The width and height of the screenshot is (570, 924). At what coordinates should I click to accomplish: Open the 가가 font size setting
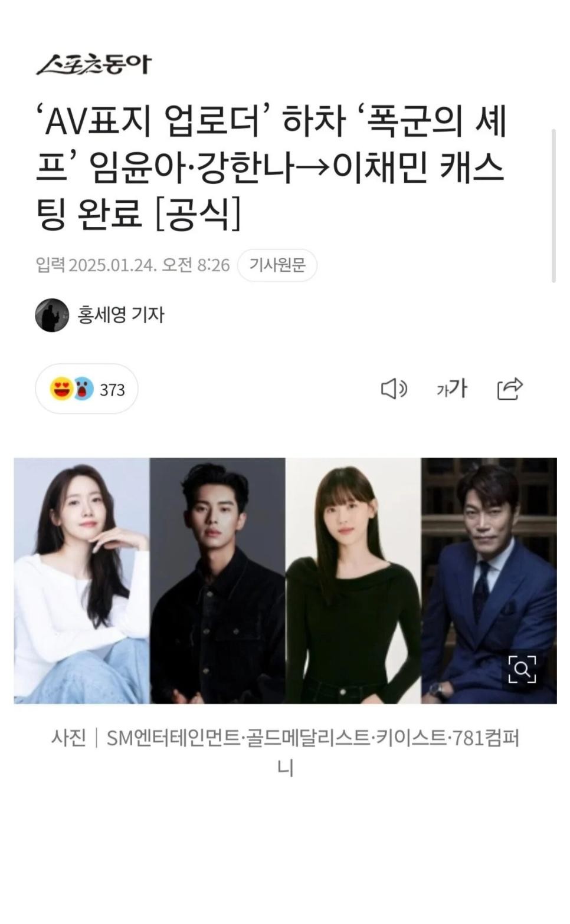(x=452, y=389)
